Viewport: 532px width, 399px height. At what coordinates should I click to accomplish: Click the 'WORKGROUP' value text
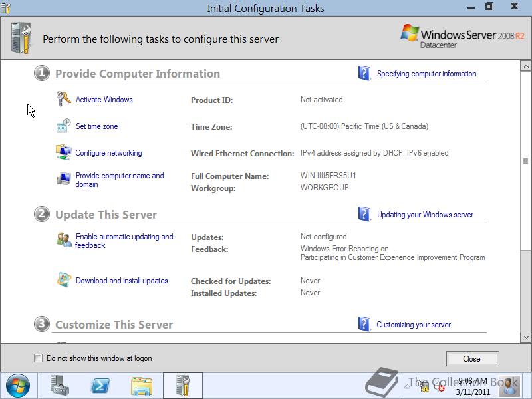tap(325, 188)
